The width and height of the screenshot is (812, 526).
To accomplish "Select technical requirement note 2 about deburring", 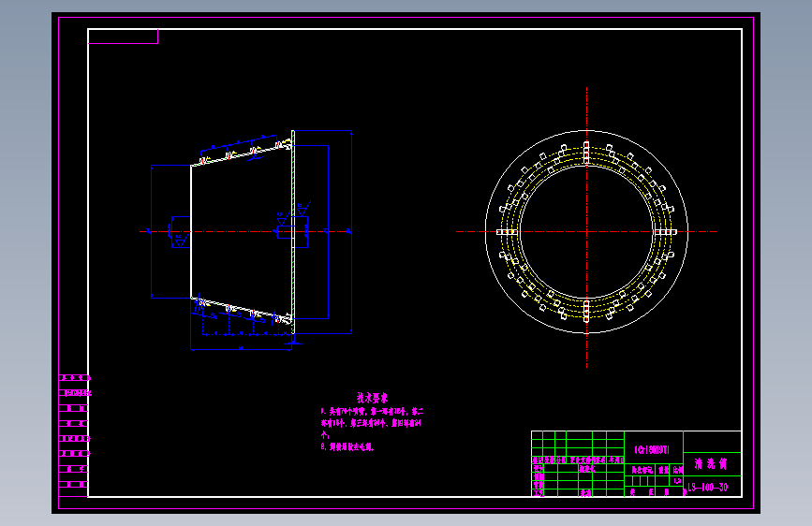I will [347, 446].
